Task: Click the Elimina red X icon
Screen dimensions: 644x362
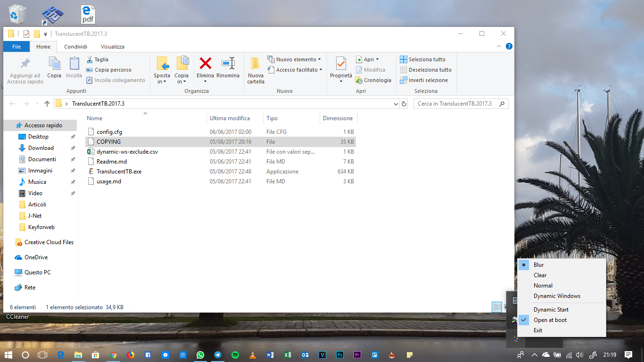Action: (205, 63)
